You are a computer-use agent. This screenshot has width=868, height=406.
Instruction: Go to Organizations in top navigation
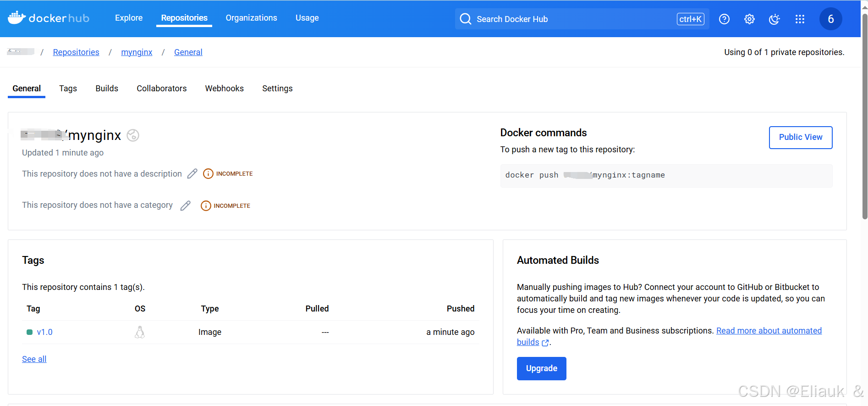point(252,18)
